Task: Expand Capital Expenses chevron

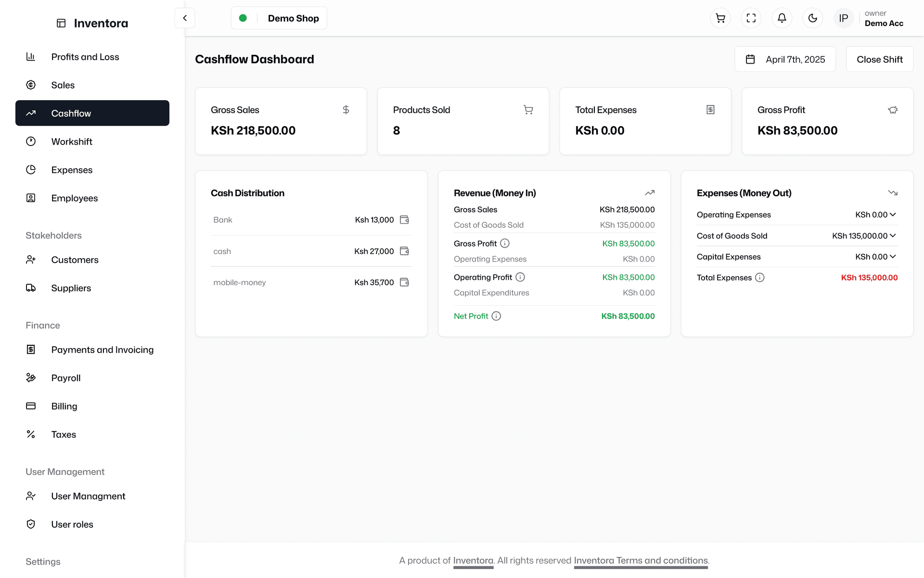Action: coord(893,256)
